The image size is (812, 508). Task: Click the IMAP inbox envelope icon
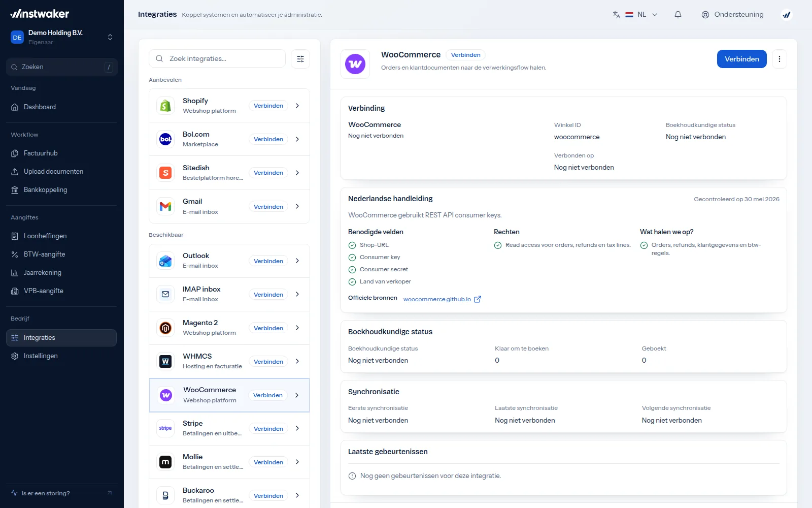(165, 295)
